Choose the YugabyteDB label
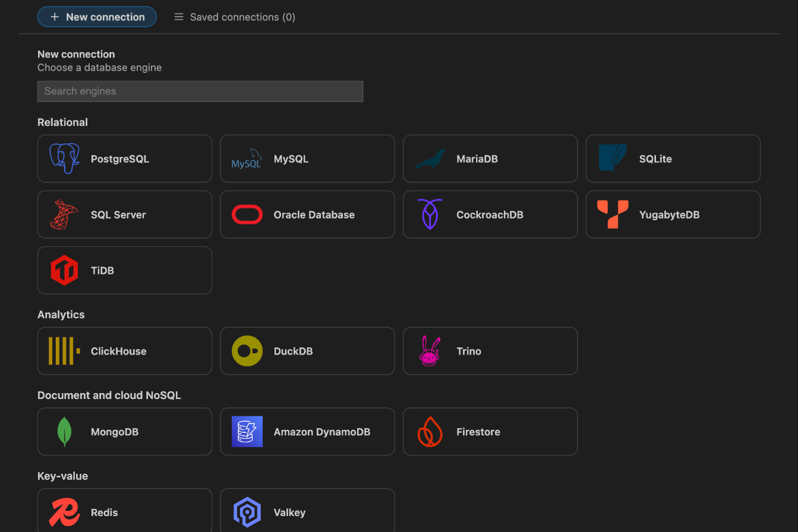The image size is (798, 532). tap(670, 215)
